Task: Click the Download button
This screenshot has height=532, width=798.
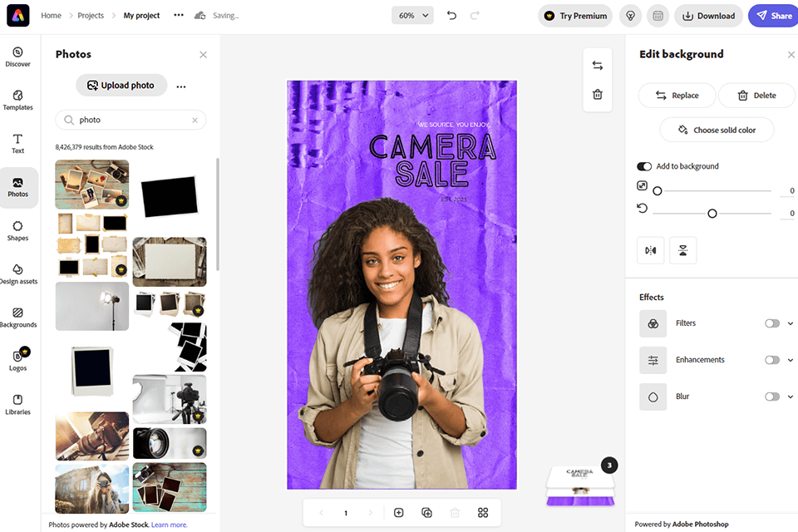Action: pos(708,16)
